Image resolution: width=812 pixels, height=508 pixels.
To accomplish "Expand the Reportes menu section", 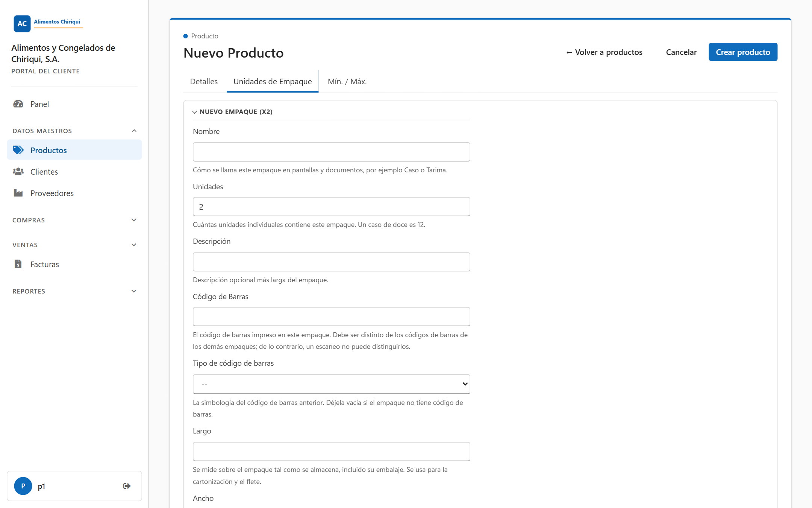I will pyautogui.click(x=134, y=291).
